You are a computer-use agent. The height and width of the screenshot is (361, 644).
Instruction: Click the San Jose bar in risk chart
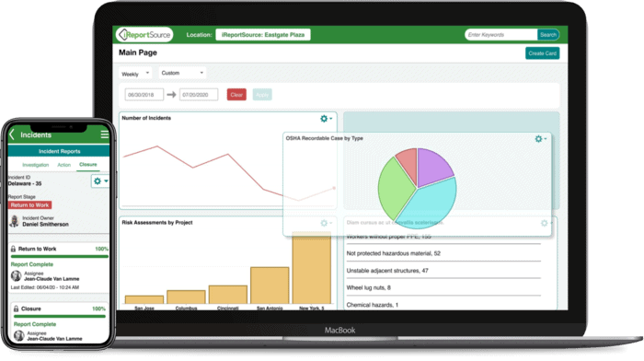(x=144, y=299)
